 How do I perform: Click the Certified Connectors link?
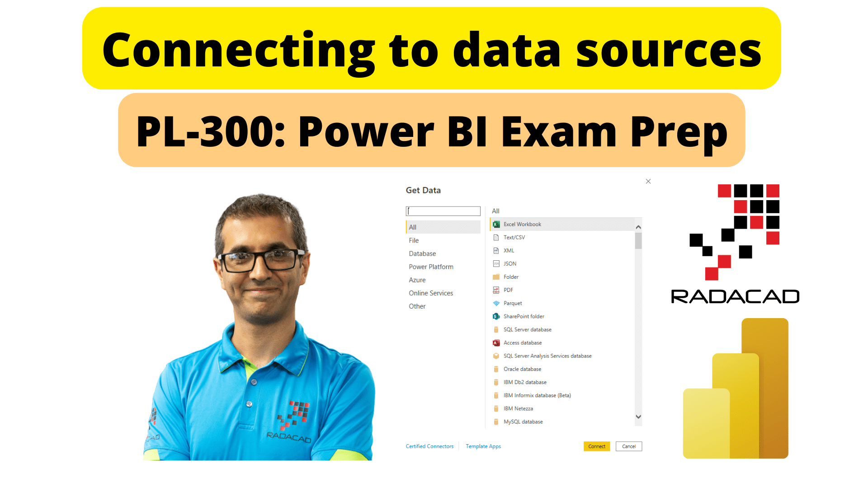(x=428, y=446)
